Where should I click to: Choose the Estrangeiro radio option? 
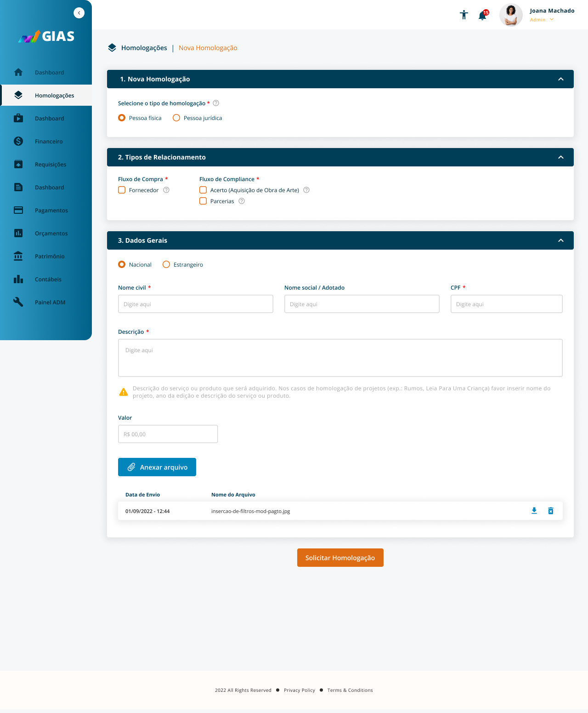pos(166,264)
